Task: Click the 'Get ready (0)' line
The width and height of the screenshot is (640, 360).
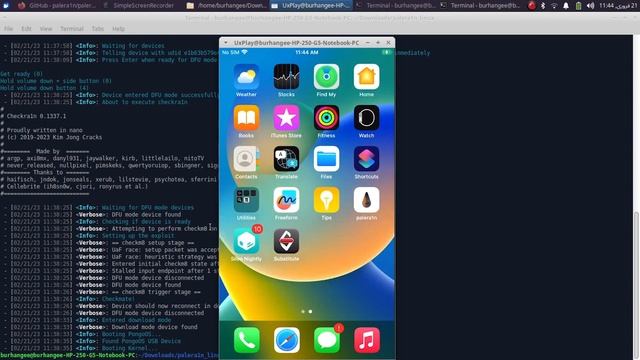Action: click(x=21, y=74)
